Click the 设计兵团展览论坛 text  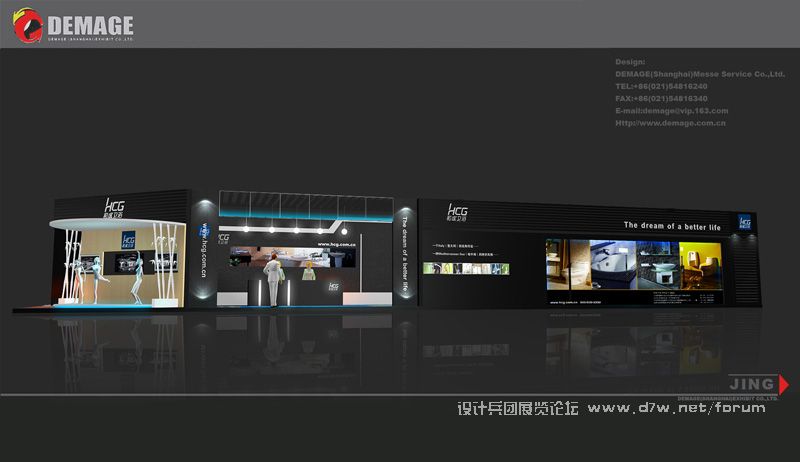point(517,408)
